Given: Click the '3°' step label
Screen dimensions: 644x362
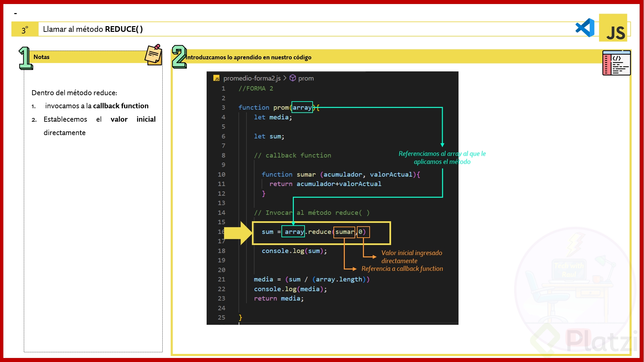Looking at the screenshot, I should pyautogui.click(x=25, y=30).
